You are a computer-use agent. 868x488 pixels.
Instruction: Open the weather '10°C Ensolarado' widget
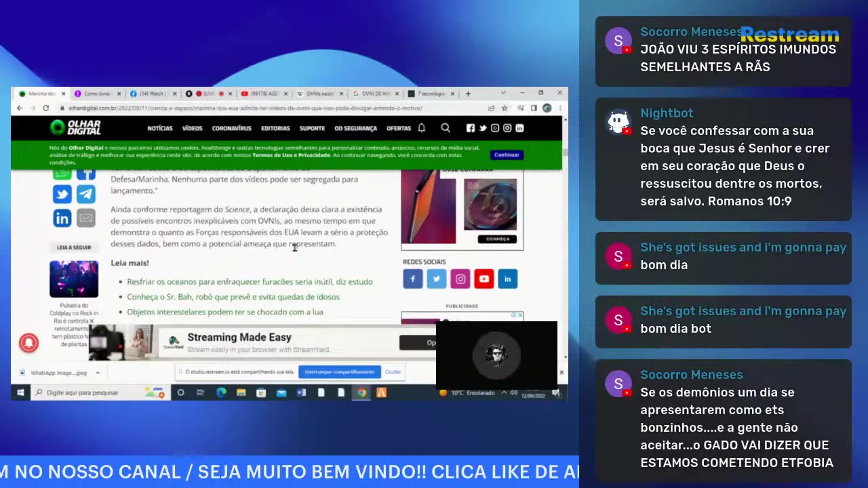(x=468, y=392)
